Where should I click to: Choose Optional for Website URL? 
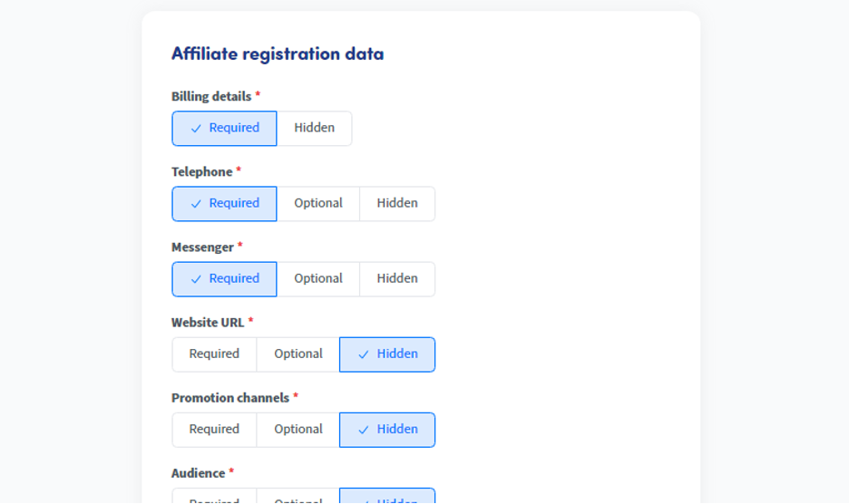[298, 354]
